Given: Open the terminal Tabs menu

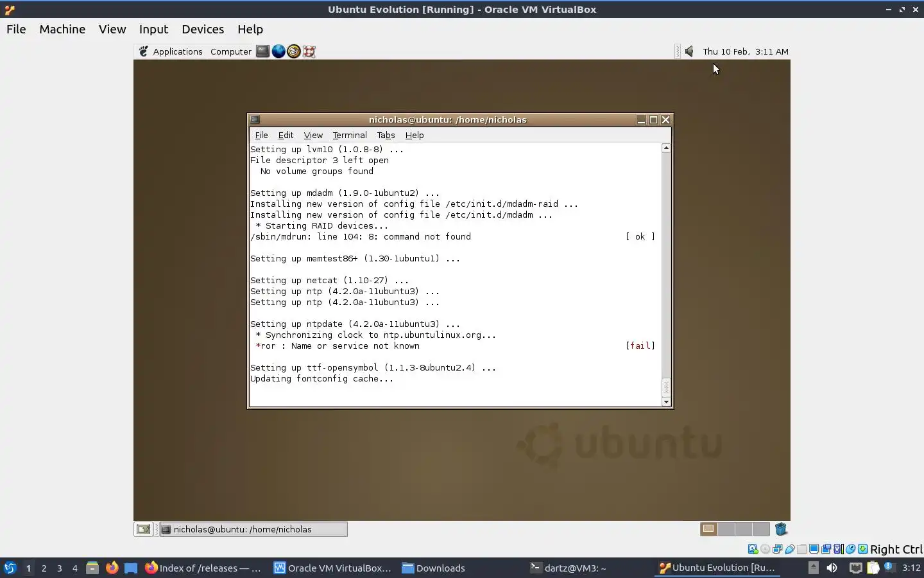Looking at the screenshot, I should tap(386, 135).
